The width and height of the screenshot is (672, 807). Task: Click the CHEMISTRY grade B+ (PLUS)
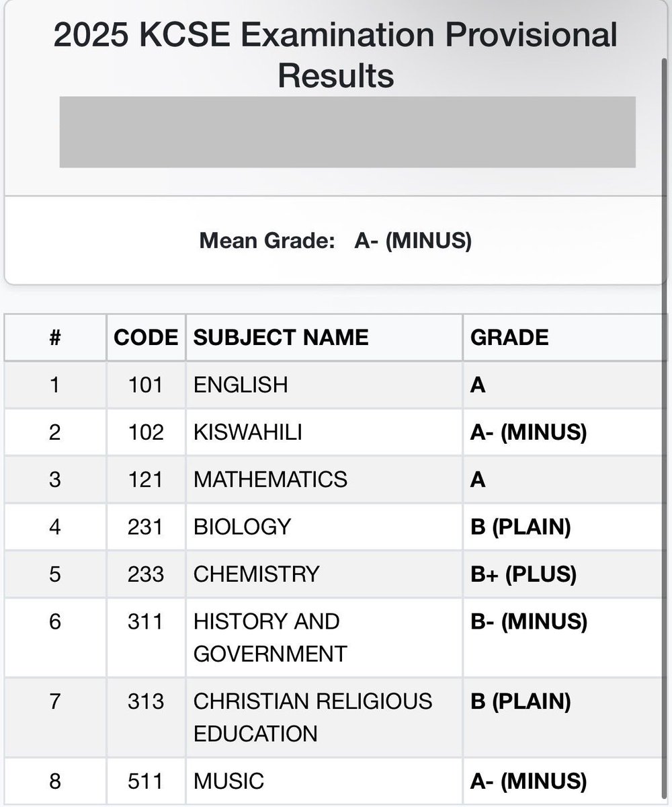[x=523, y=574]
